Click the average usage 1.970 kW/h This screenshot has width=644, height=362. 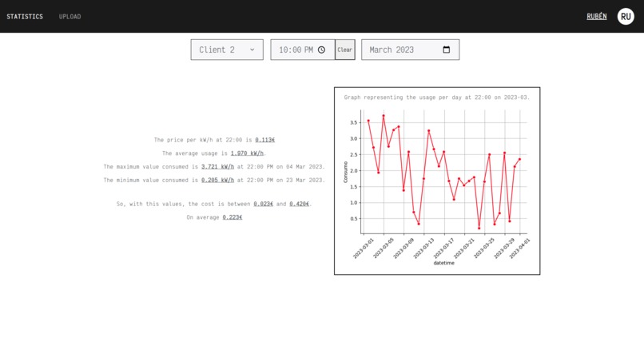(247, 153)
